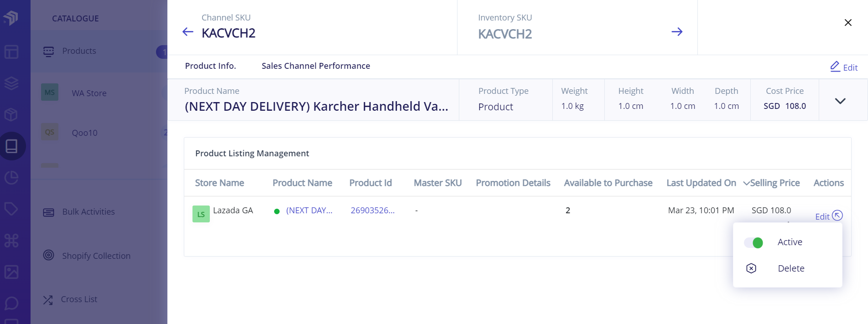Click the Cross List shuffle icon
The width and height of the screenshot is (868, 324).
[x=48, y=300]
